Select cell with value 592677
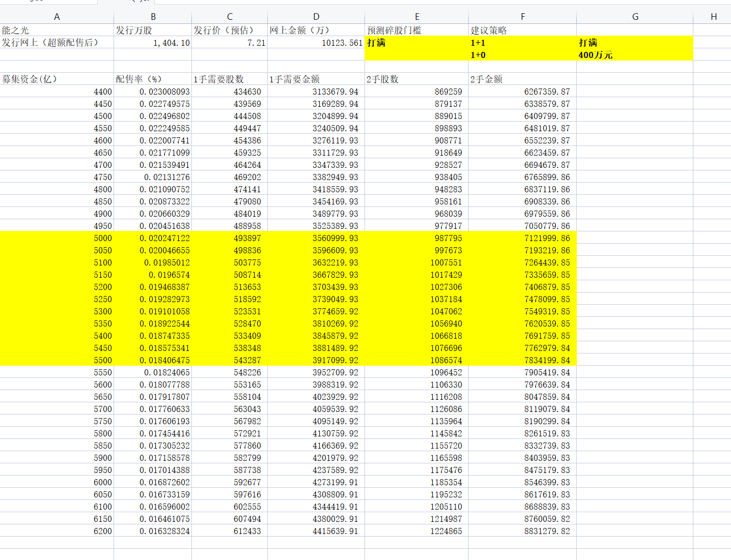The width and height of the screenshot is (731, 560). (230, 482)
